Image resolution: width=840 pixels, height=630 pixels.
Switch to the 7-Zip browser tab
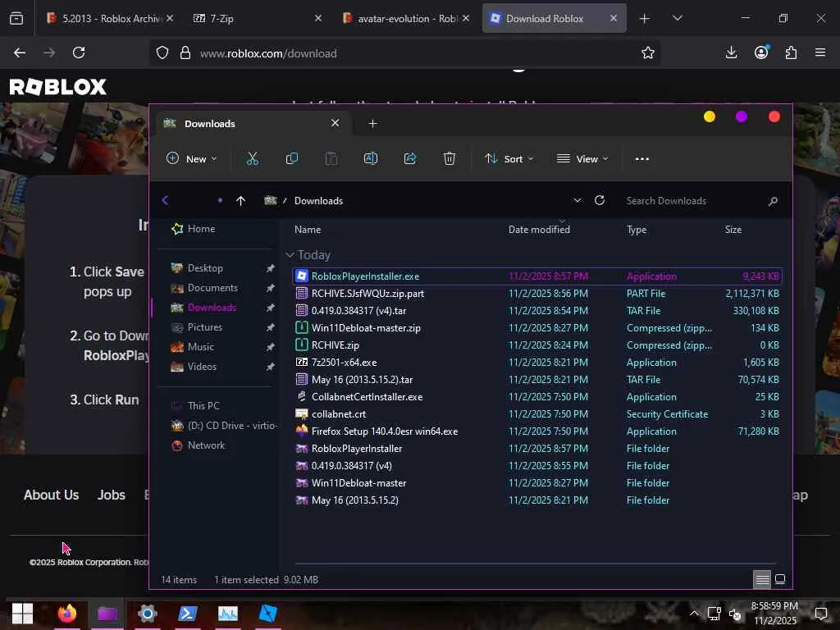(258, 18)
